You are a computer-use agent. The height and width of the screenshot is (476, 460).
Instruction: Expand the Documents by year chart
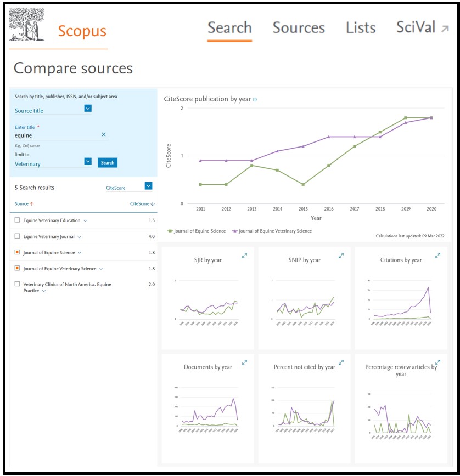(x=245, y=362)
